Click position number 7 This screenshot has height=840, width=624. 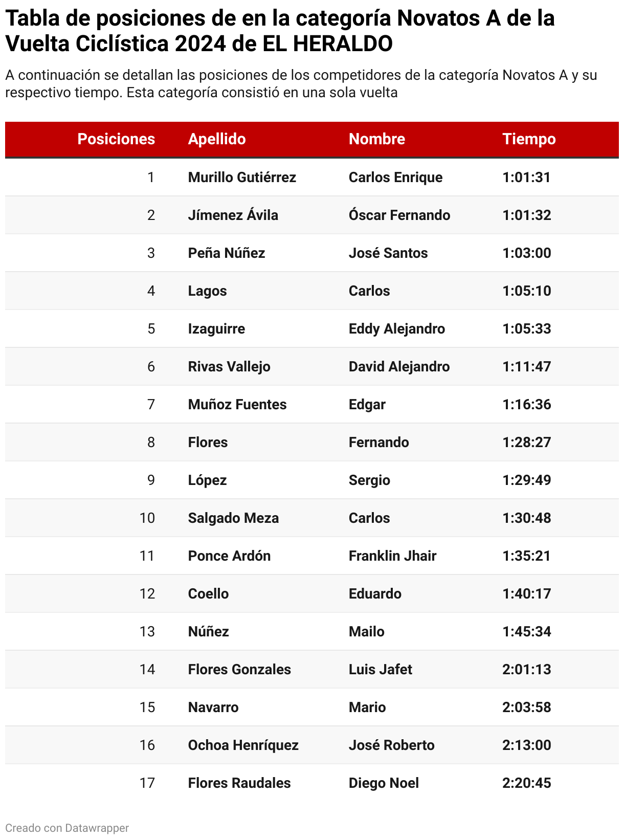(x=151, y=405)
